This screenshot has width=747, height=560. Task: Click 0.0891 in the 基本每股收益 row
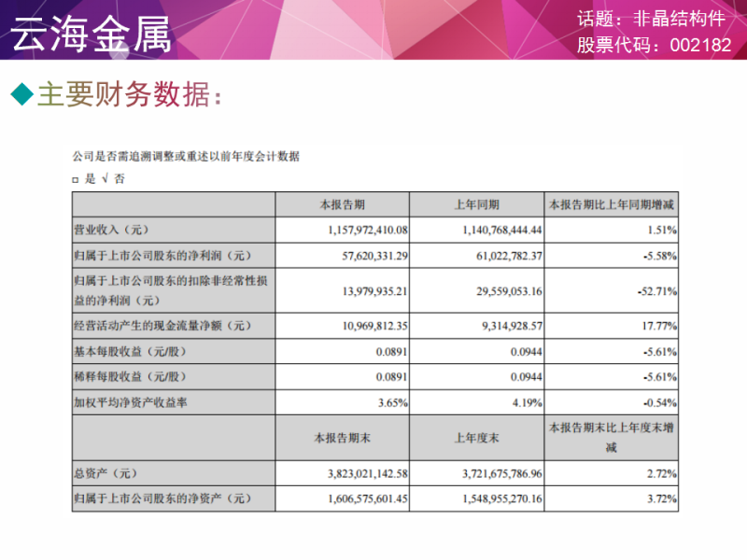tap(391, 352)
